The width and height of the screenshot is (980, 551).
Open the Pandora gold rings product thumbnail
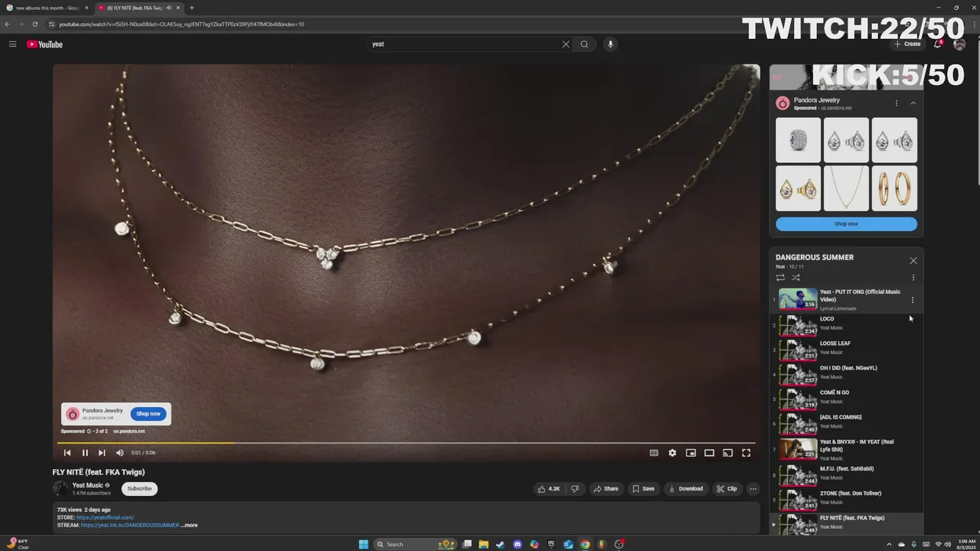click(x=894, y=188)
